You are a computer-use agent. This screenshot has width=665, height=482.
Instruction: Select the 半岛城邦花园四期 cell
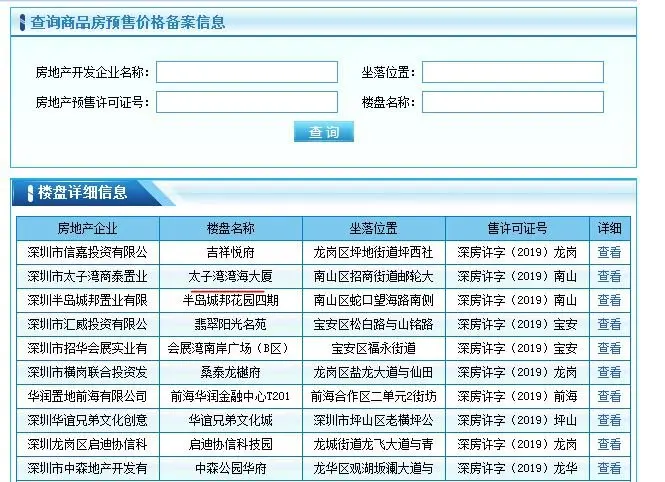231,301
